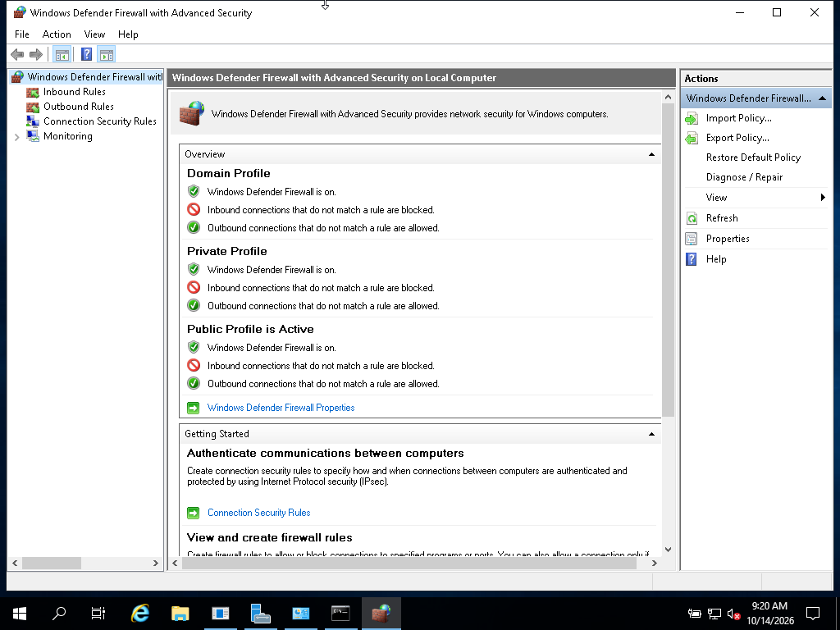840x630 pixels.
Task: Click the blue Help toolbar icon
Action: point(86,55)
